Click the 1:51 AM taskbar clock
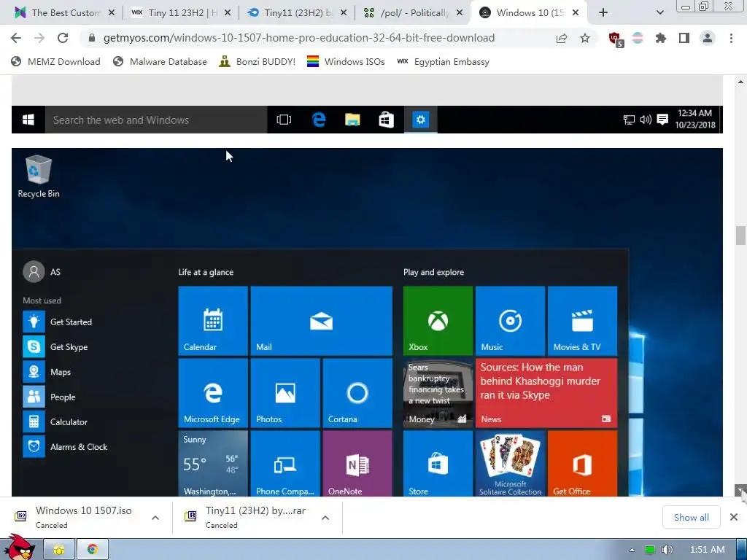 (708, 550)
